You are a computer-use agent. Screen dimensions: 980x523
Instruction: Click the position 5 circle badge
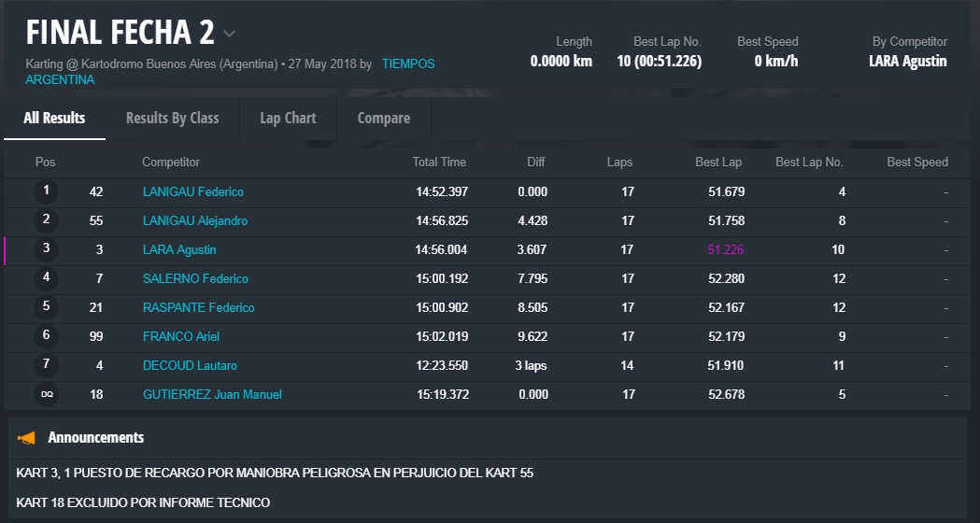tap(46, 307)
